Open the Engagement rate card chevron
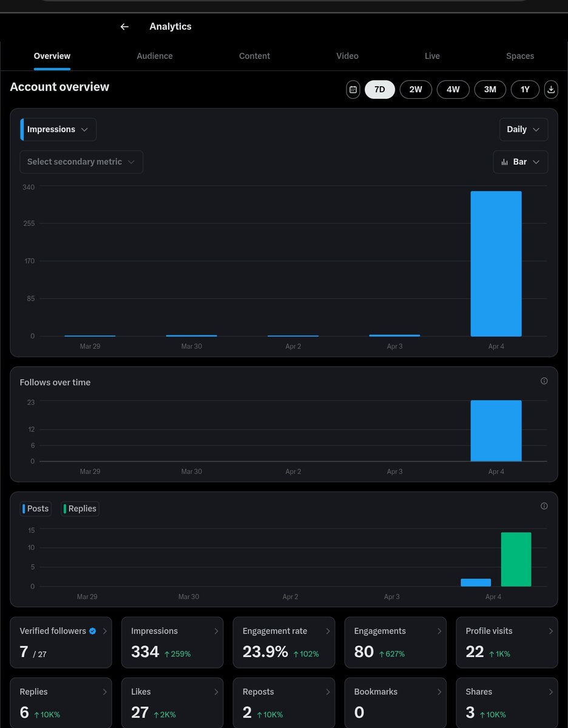Viewport: 568px width, 728px height. (x=328, y=631)
